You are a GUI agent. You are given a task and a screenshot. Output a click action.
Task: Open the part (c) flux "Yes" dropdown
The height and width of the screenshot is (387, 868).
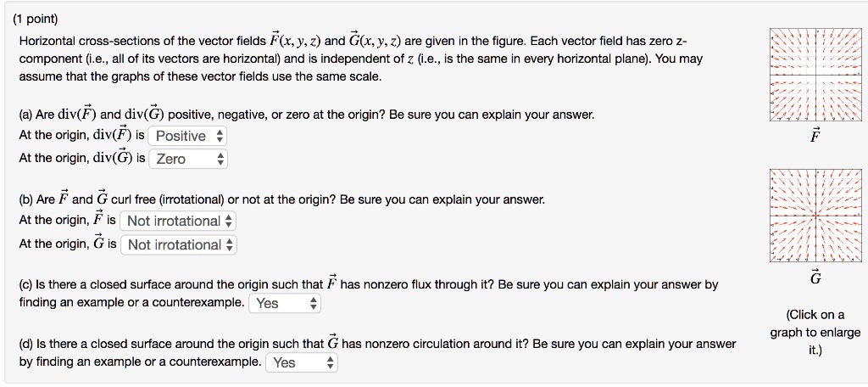285,303
